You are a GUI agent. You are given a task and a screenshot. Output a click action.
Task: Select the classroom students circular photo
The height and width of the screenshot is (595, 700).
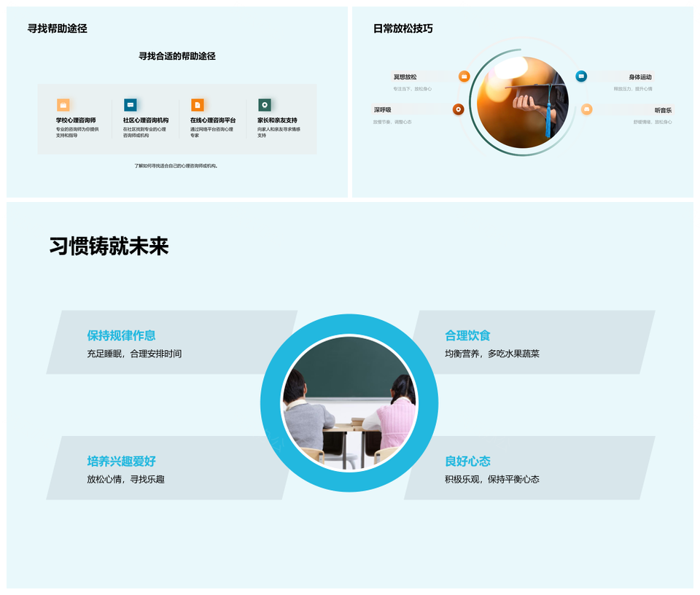tap(349, 402)
